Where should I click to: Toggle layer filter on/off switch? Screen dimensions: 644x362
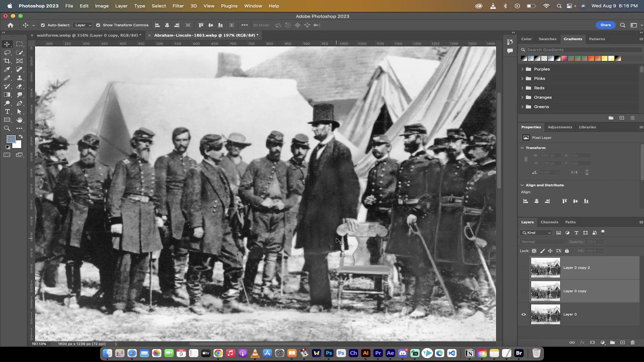(x=603, y=232)
